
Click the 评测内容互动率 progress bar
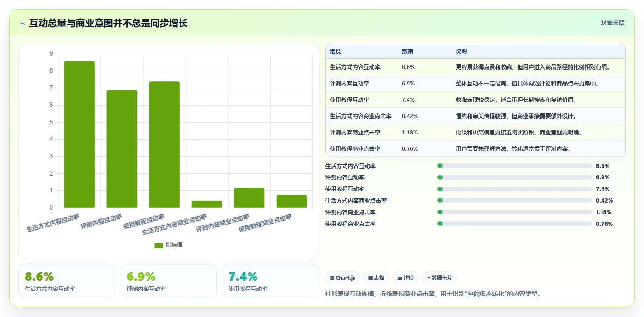[515, 177]
